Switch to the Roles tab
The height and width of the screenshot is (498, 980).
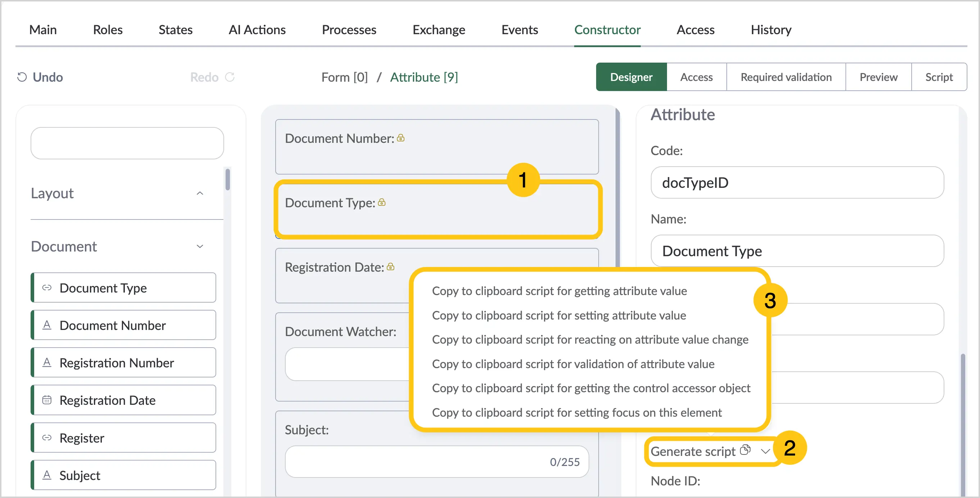point(108,30)
